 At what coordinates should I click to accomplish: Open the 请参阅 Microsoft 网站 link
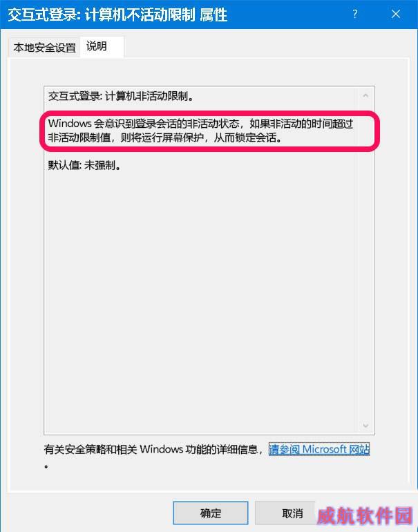click(x=319, y=449)
